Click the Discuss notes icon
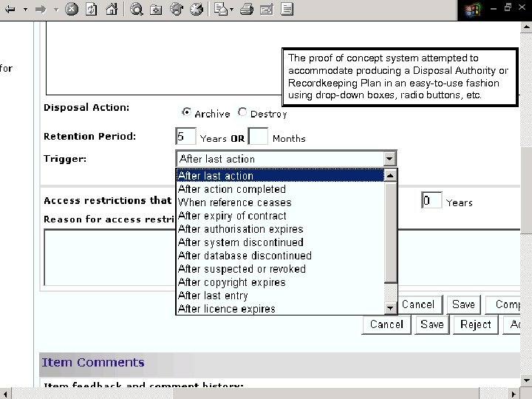 pos(287,9)
